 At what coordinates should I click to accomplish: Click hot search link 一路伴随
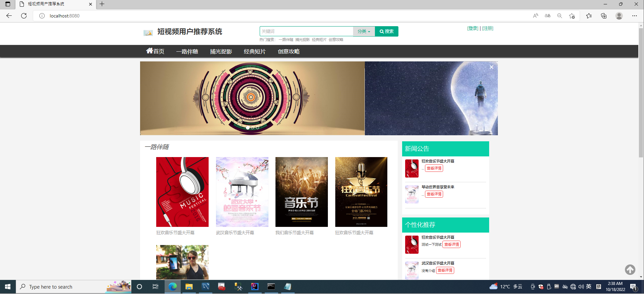(286, 40)
